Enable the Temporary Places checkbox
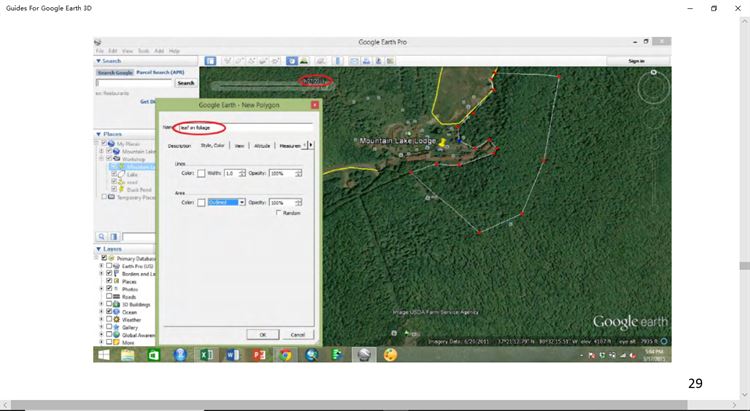The height and width of the screenshot is (411, 750). tap(104, 197)
